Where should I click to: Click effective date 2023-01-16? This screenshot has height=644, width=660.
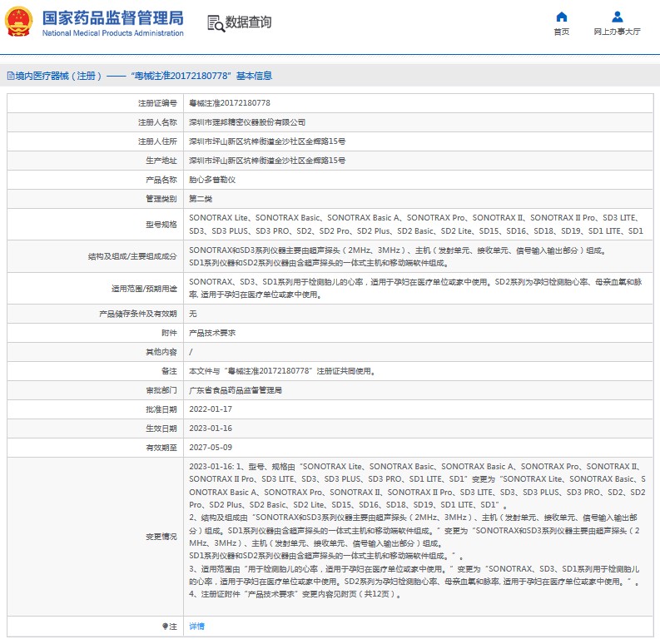point(211,429)
